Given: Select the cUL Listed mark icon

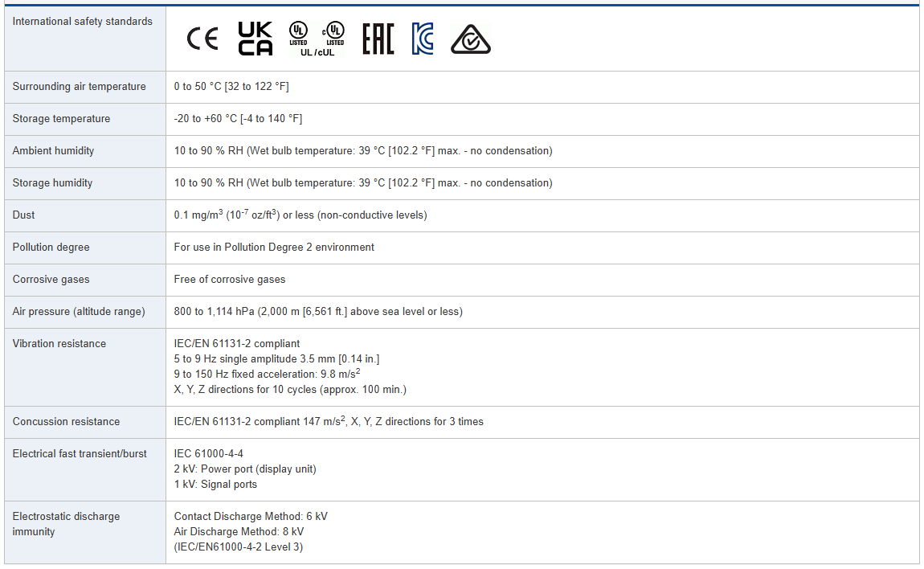Looking at the screenshot, I should 333,32.
